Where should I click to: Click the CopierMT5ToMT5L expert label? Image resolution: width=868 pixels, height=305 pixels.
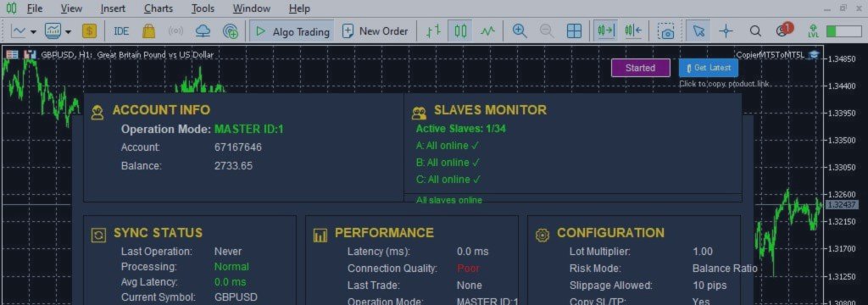tap(771, 54)
